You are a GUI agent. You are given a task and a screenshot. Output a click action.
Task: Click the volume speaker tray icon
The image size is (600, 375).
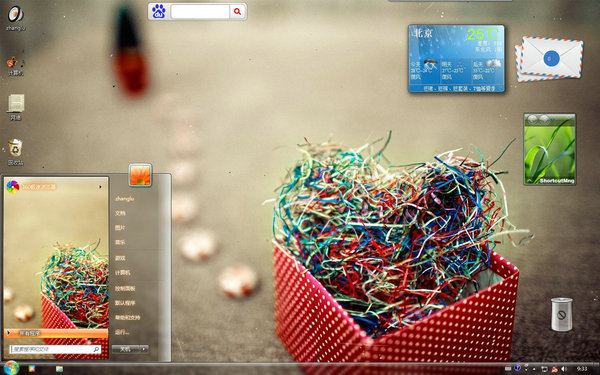(564, 368)
